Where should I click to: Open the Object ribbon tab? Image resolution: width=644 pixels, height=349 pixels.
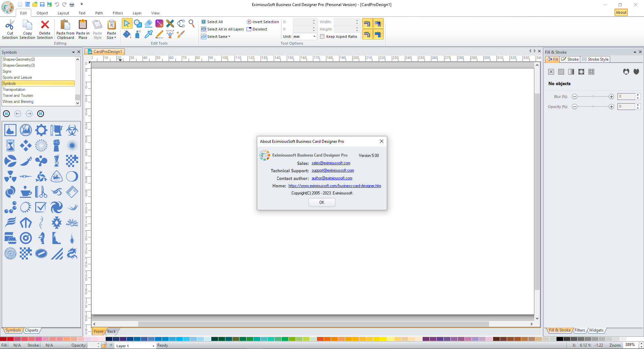pyautogui.click(x=42, y=13)
